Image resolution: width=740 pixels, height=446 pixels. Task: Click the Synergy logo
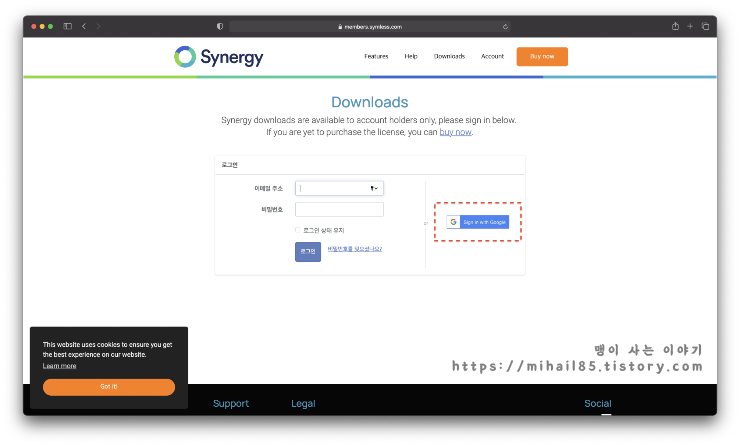pos(219,57)
